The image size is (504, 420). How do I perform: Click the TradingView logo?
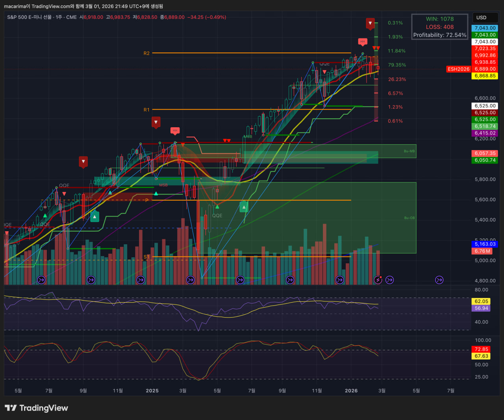click(x=36, y=408)
